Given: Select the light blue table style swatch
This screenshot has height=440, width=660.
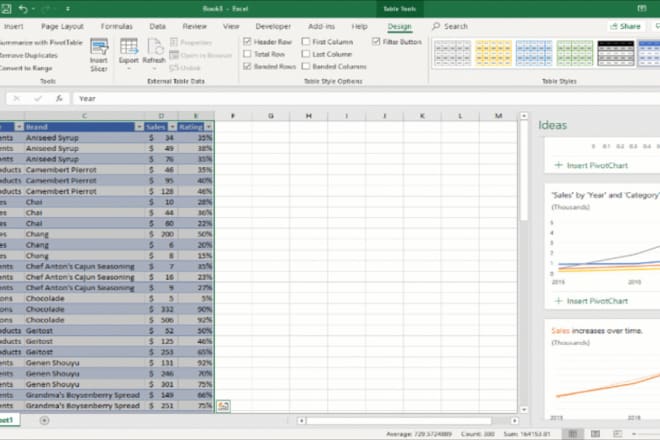Looking at the screenshot, I should pyautogui.click(x=534, y=53).
